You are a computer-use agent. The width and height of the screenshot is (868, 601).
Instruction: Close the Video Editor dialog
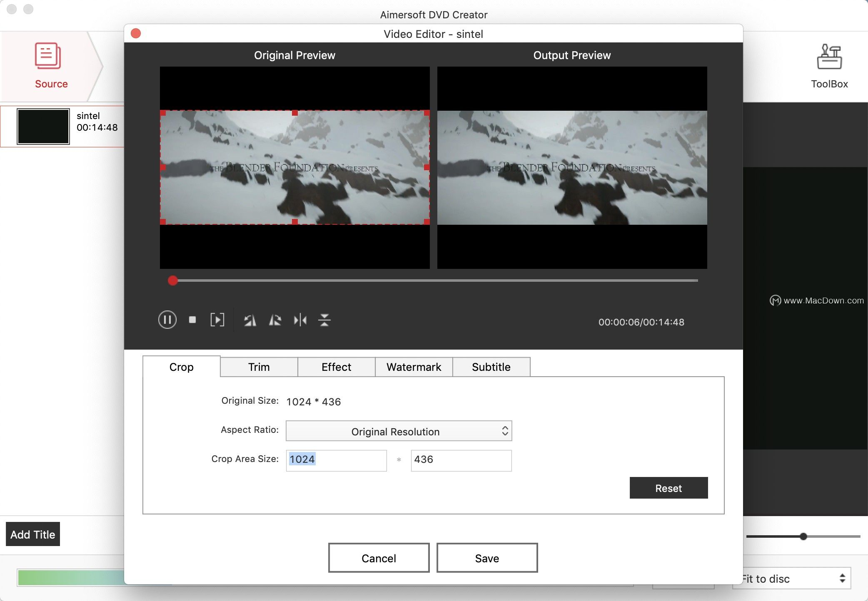point(136,33)
